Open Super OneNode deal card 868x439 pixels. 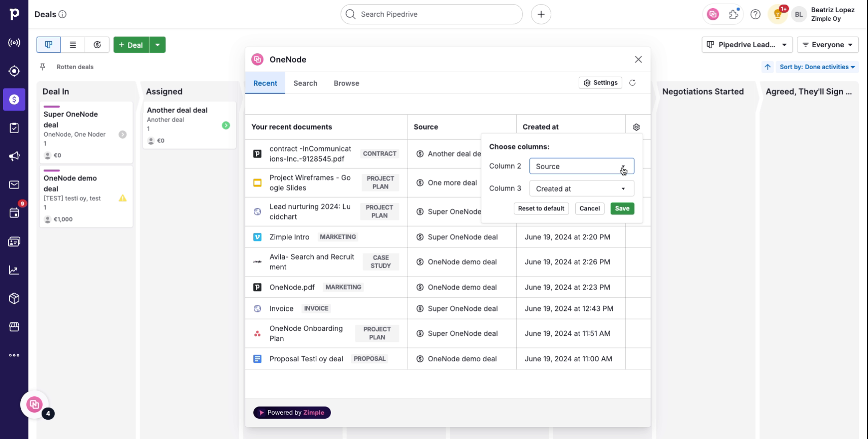pyautogui.click(x=86, y=132)
